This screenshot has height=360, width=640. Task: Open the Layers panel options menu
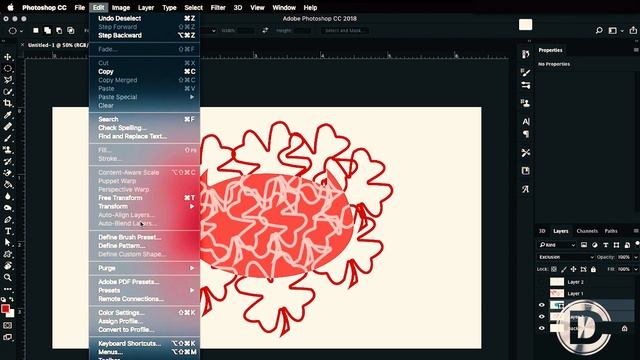click(636, 231)
